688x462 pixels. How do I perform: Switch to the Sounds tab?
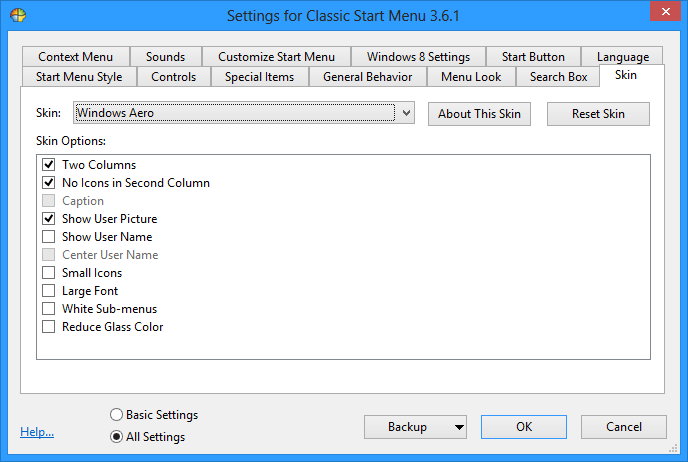(165, 57)
